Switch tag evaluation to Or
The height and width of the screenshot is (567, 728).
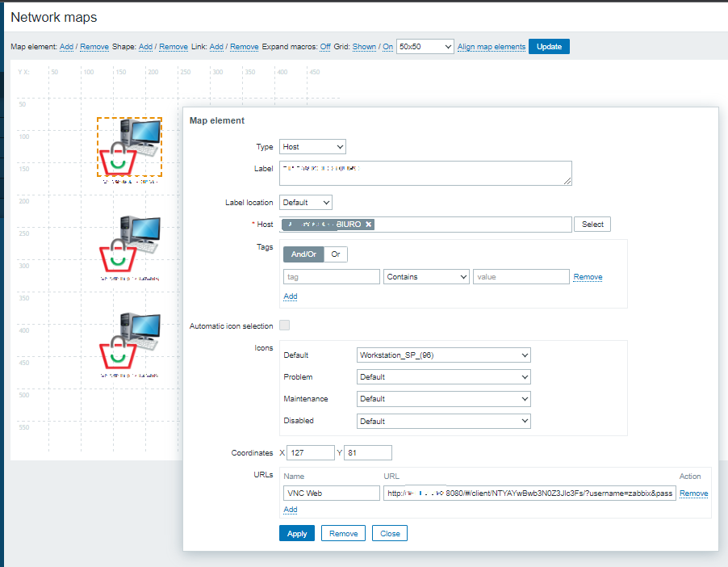tap(335, 254)
